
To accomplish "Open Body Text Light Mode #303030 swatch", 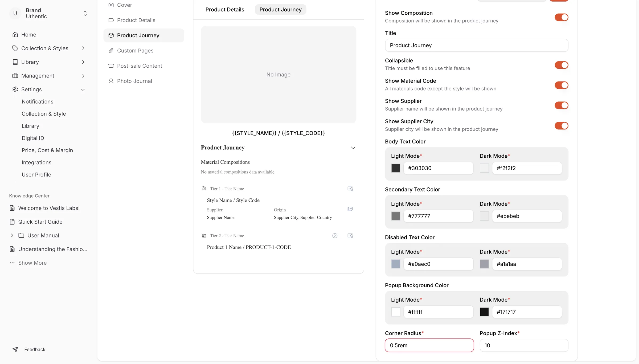I will click(x=396, y=168).
